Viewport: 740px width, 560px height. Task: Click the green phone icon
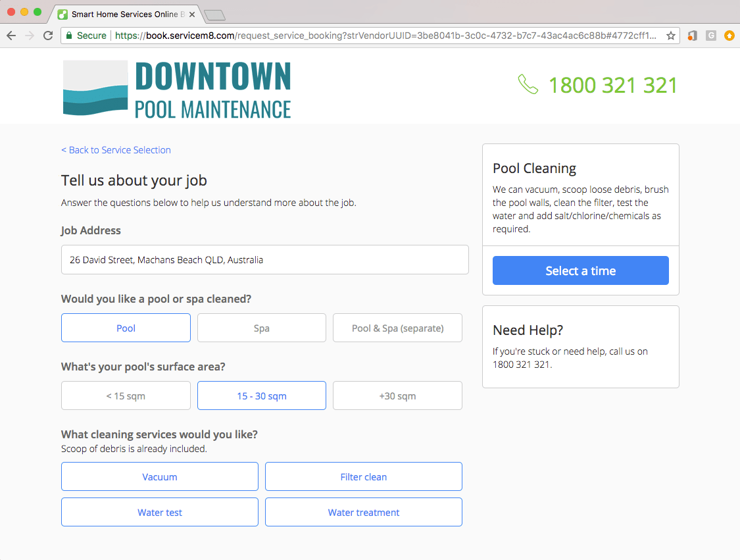coord(528,84)
